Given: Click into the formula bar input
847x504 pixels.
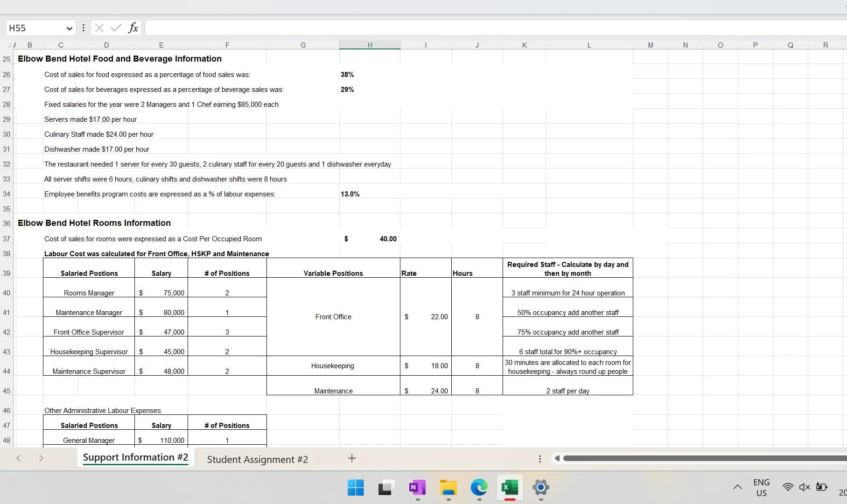Looking at the screenshot, I should tap(496, 28).
